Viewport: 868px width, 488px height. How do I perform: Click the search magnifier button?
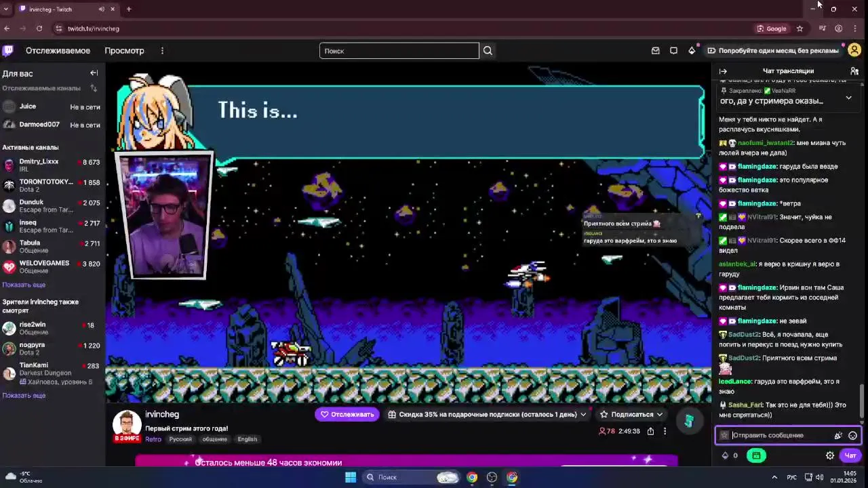(488, 51)
